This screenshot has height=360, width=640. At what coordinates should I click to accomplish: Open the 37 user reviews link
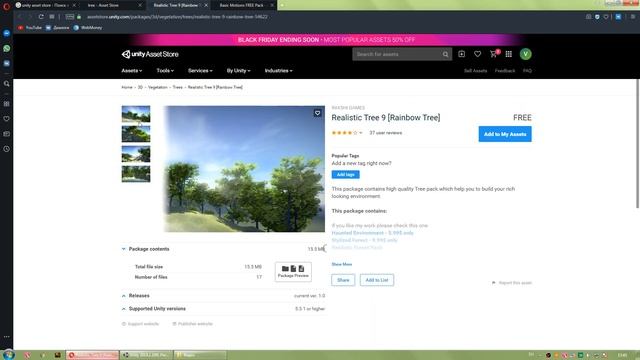(x=385, y=133)
